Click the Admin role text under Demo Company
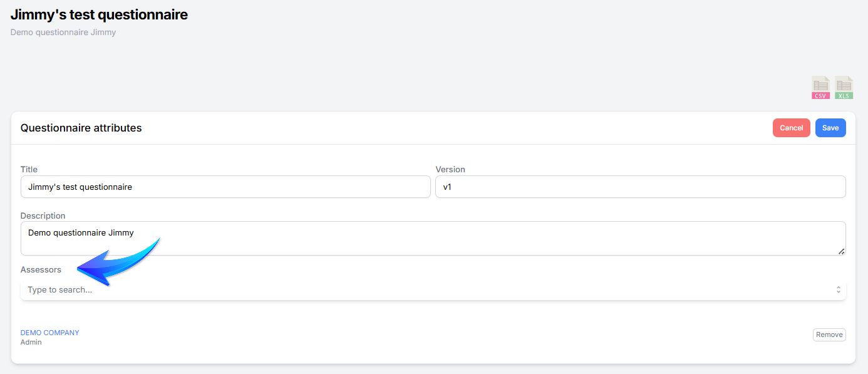Viewport: 868px width, 374px height. point(31,342)
